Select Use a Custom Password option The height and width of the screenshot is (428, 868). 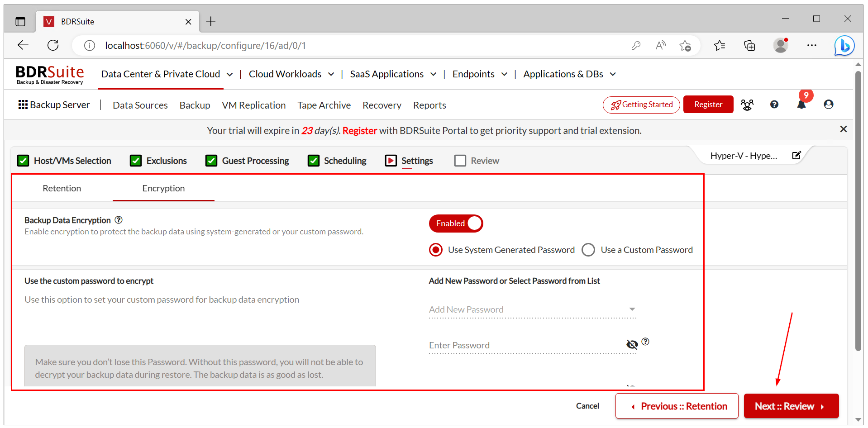tap(588, 250)
